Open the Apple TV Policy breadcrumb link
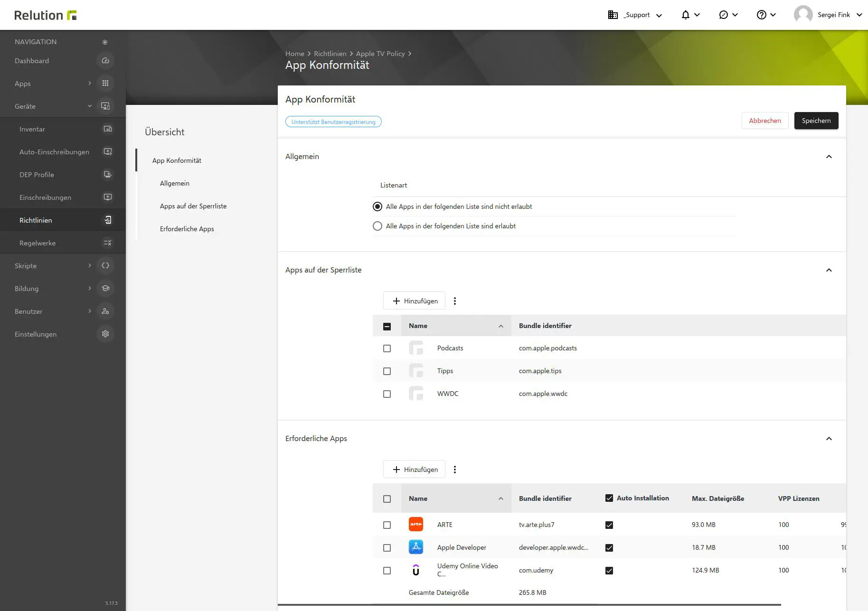The image size is (868, 611). pyautogui.click(x=380, y=53)
